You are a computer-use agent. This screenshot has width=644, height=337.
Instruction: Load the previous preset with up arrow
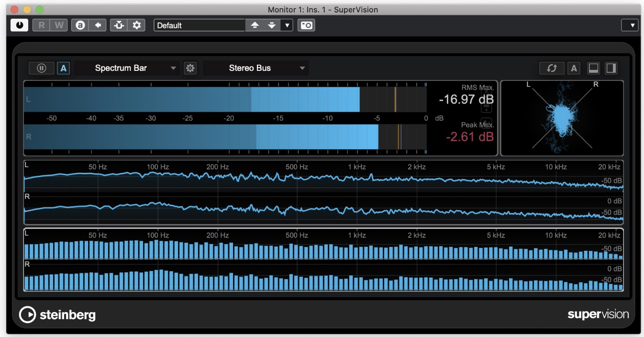(255, 25)
